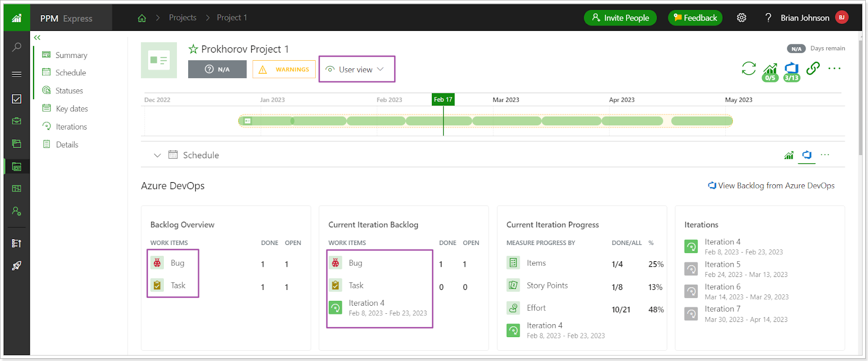Go to home icon in breadcrumb
868x361 pixels.
point(142,18)
